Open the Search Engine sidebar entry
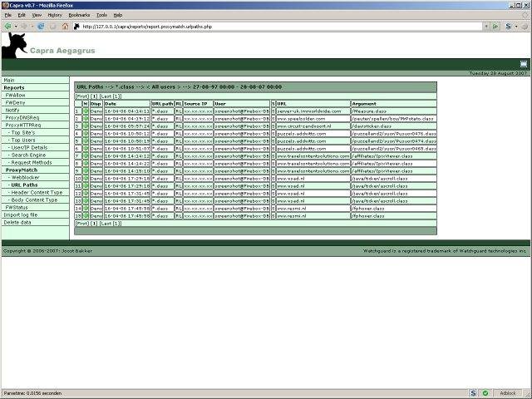Viewport: 532px width, 399px height. tap(27, 155)
